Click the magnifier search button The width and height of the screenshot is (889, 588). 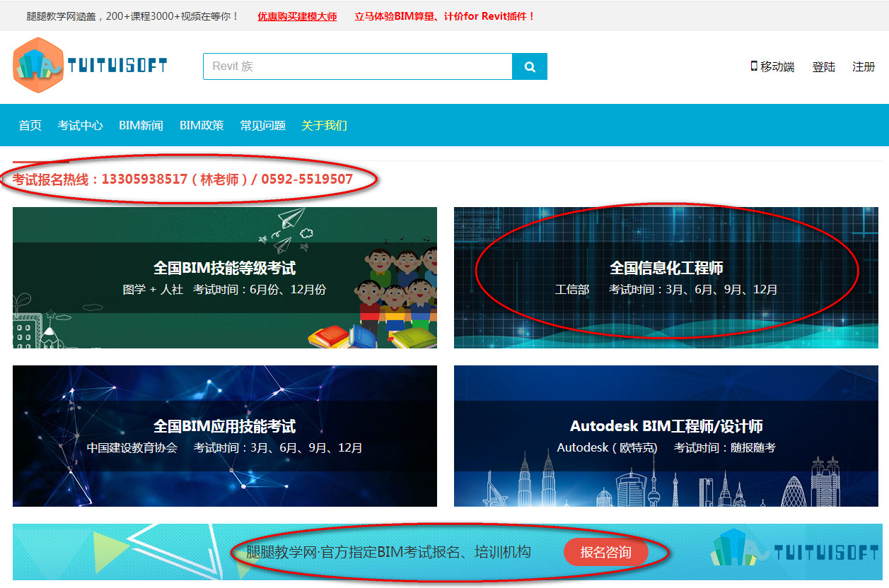pos(530,66)
